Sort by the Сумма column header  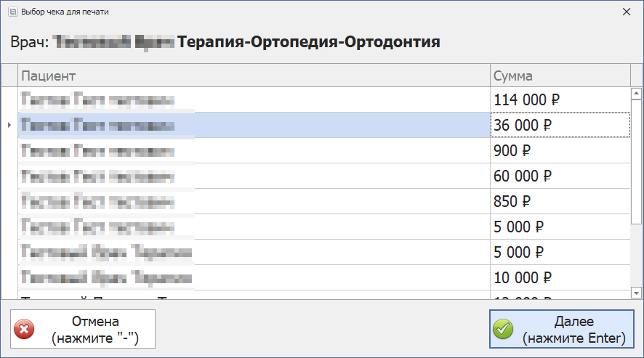click(x=560, y=76)
